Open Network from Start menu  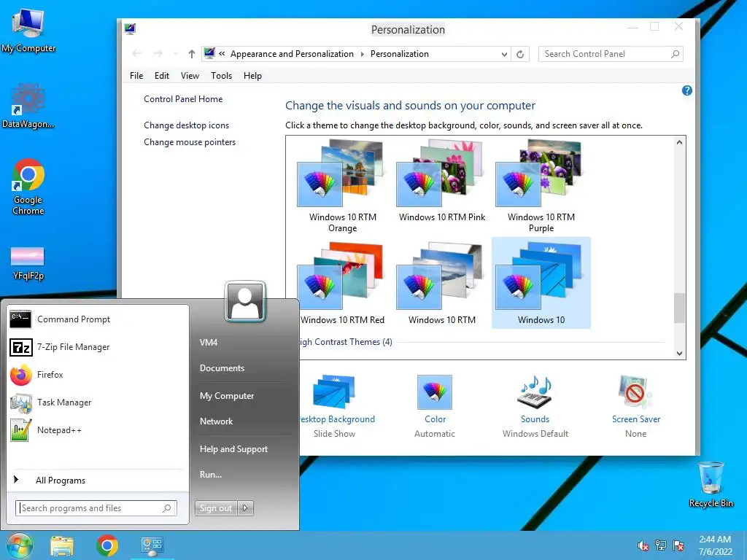(x=216, y=421)
